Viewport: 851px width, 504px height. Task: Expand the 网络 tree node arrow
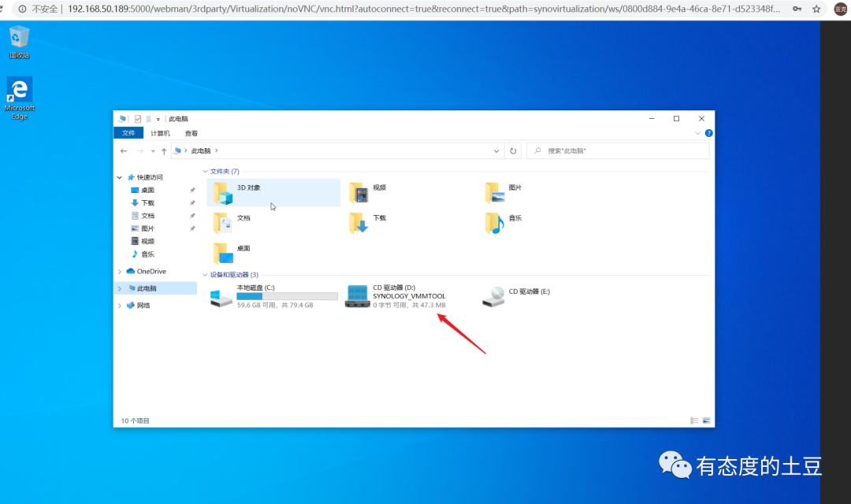120,306
